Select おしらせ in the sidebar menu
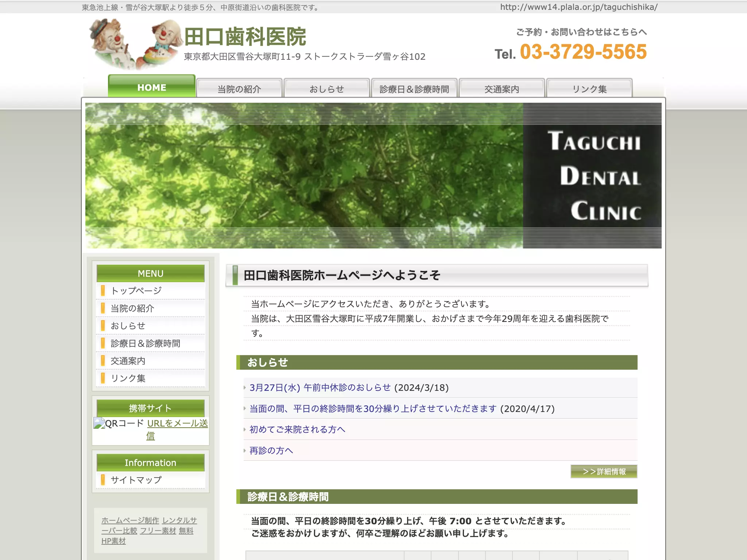 click(x=151, y=326)
